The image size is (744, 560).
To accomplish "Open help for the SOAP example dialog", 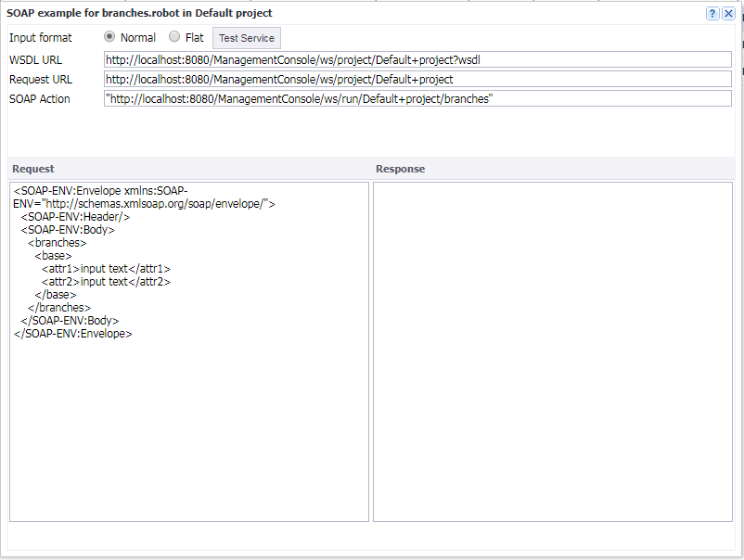I will tap(712, 13).
